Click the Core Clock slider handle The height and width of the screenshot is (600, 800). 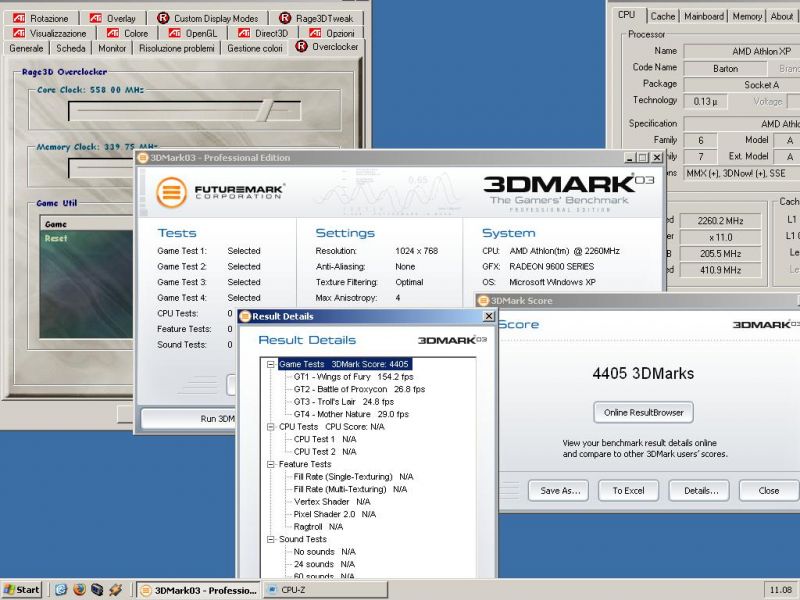point(265,111)
